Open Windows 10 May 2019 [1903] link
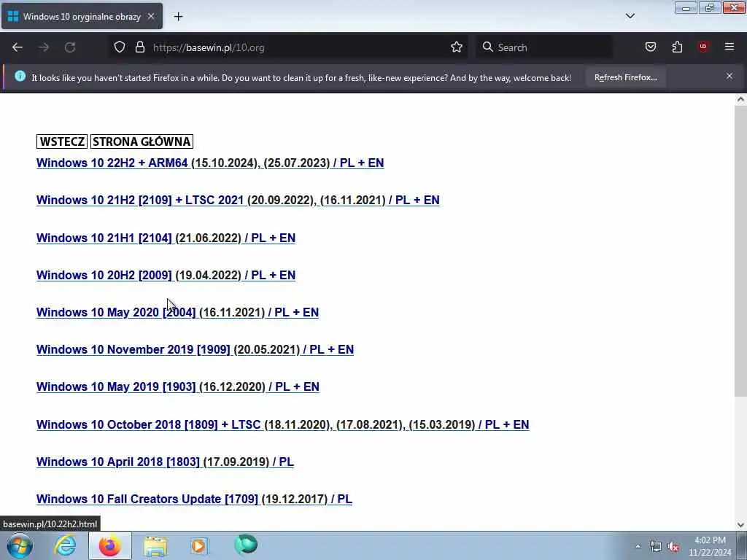Screen dimensions: 747x560 coord(178,386)
